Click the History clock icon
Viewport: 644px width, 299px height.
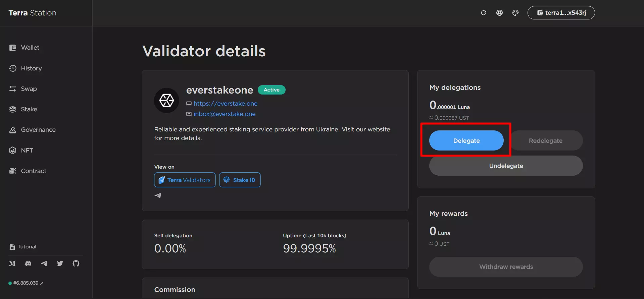[13, 68]
